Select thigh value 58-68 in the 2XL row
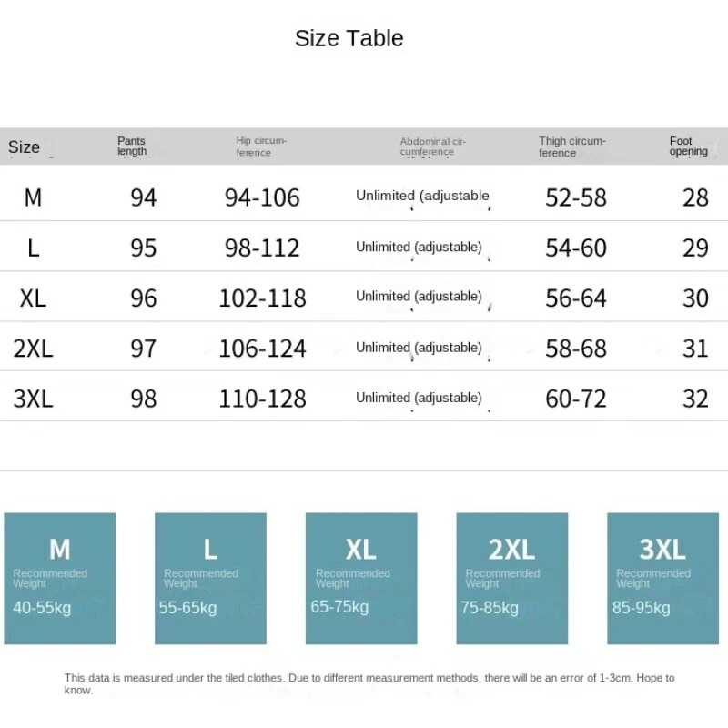The image size is (728, 728). pyautogui.click(x=575, y=349)
